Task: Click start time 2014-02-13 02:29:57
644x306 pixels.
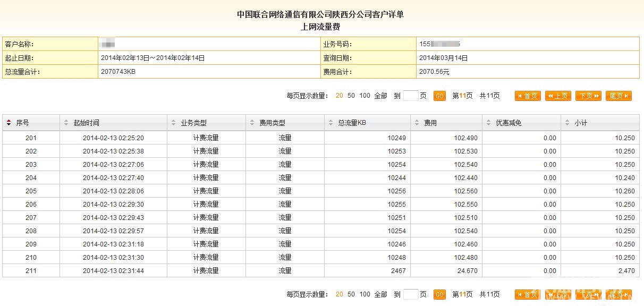Action: coord(113,231)
